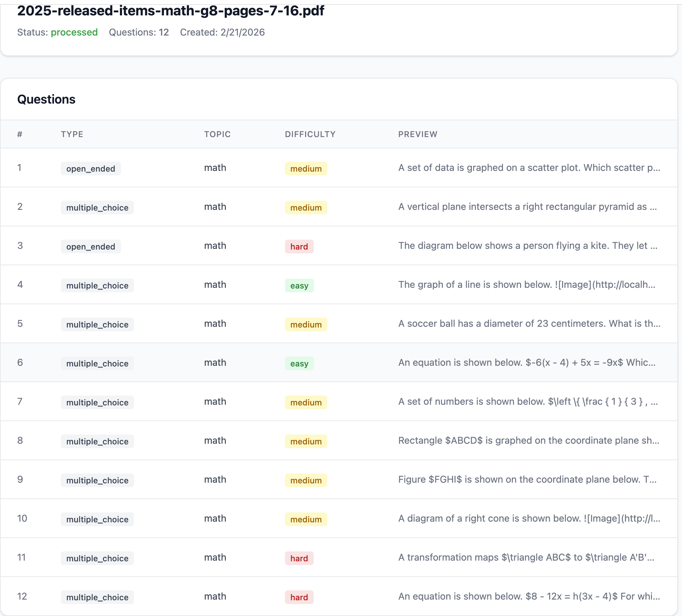Click the easy badge in row 4

pyautogui.click(x=299, y=285)
